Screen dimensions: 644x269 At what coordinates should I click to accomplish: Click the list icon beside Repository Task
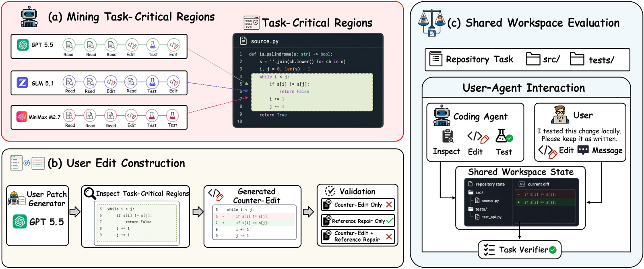436,59
